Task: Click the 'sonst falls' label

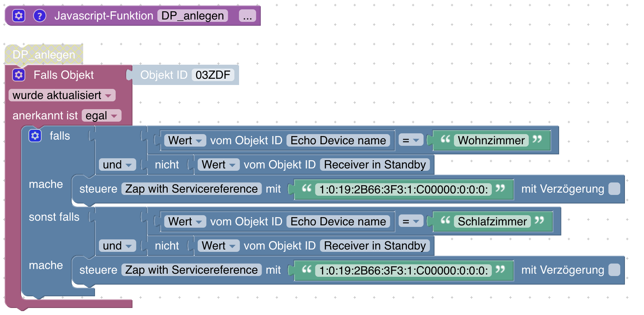Action: click(54, 217)
